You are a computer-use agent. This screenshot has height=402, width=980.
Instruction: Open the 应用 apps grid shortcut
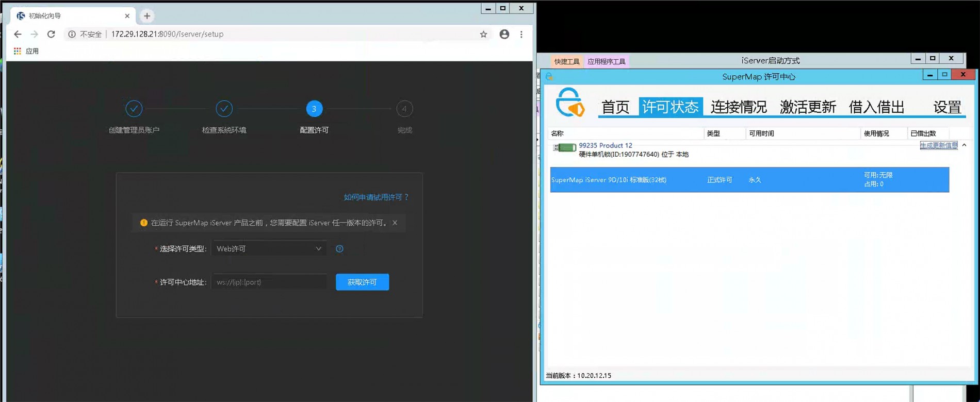26,51
